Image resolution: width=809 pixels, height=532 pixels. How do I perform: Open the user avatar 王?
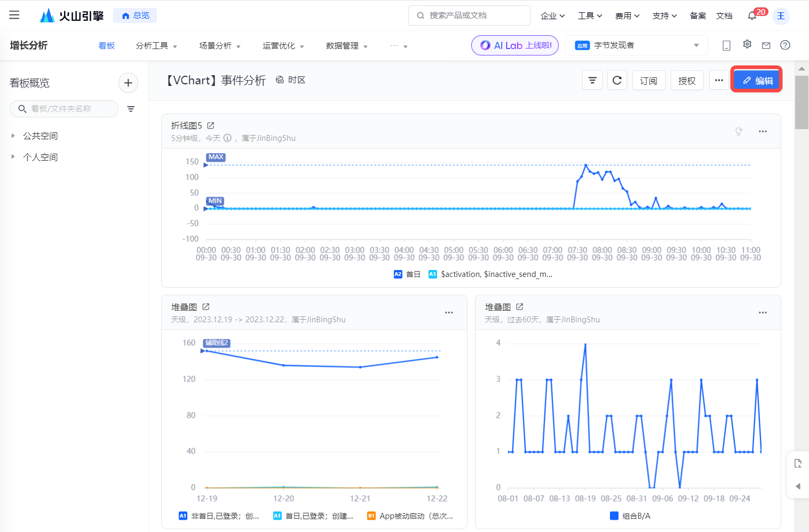(781, 15)
